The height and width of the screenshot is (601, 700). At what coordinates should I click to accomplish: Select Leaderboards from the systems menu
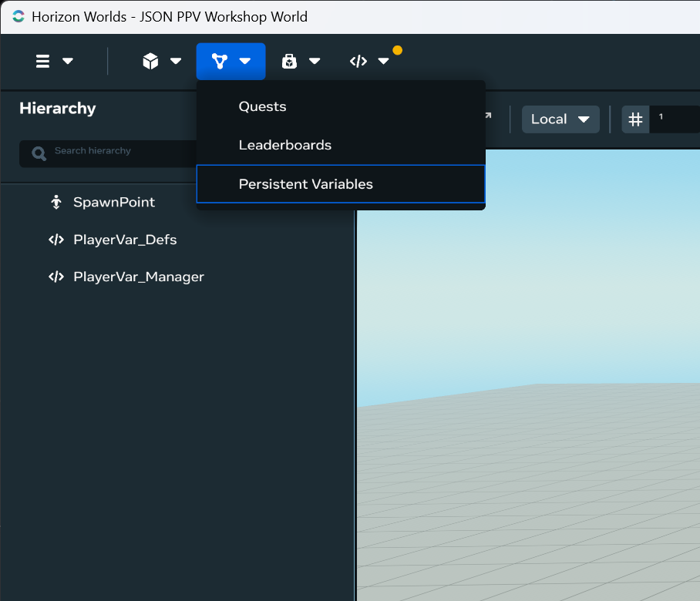341,145
